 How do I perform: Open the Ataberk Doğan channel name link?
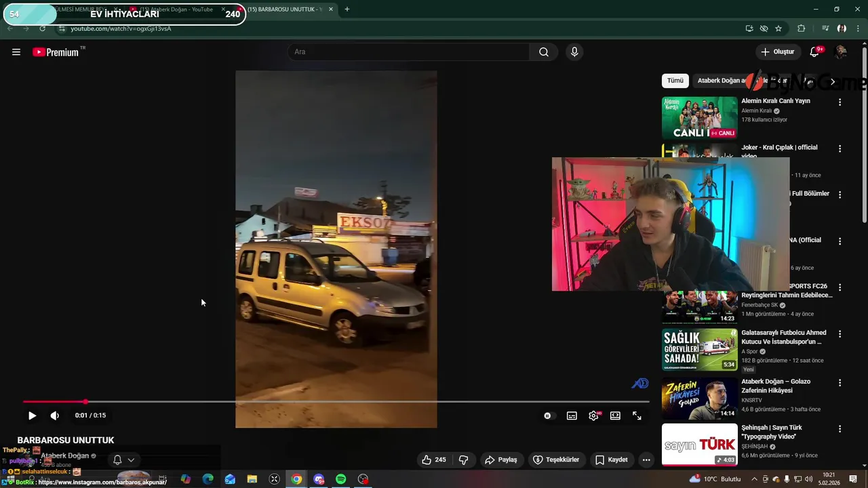pyautogui.click(x=65, y=455)
